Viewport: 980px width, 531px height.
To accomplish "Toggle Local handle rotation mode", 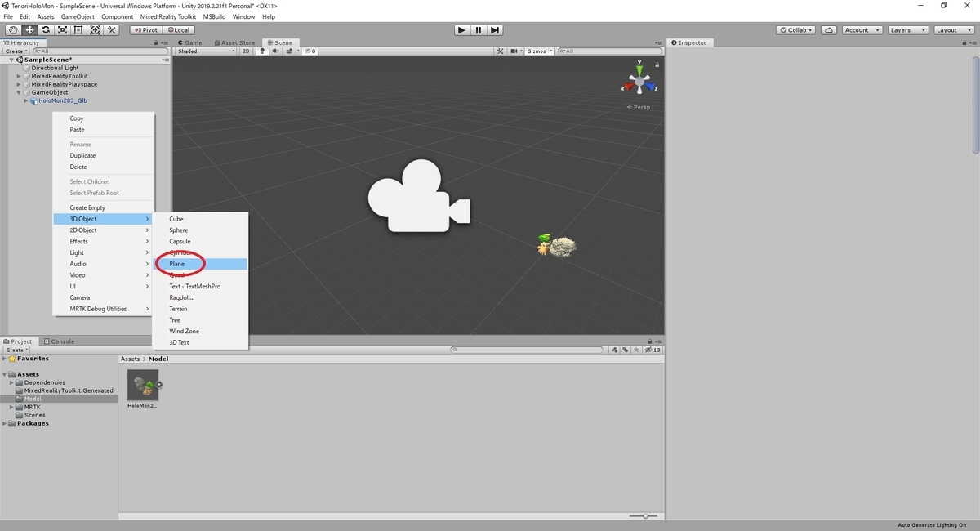I will click(x=178, y=30).
